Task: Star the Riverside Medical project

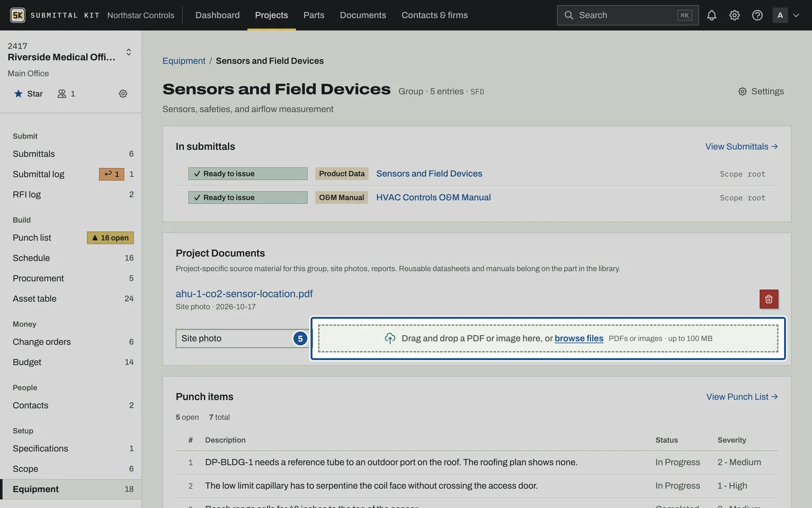Action: [x=28, y=93]
